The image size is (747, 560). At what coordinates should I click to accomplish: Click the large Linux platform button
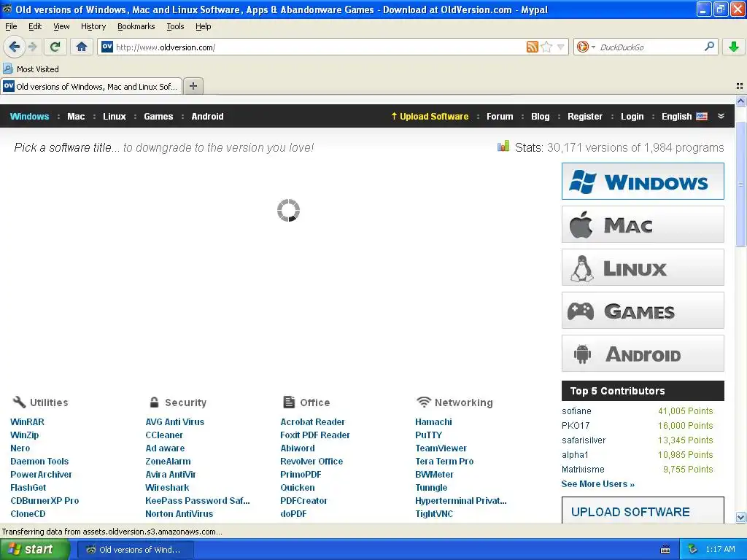pyautogui.click(x=643, y=267)
